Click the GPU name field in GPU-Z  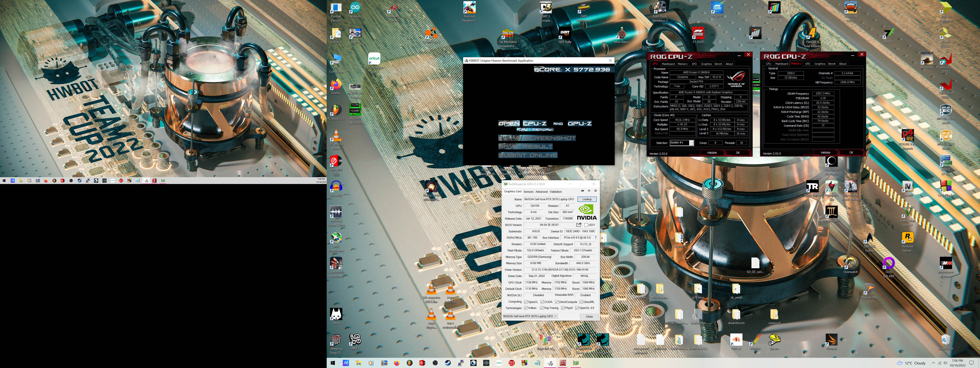[x=549, y=199]
